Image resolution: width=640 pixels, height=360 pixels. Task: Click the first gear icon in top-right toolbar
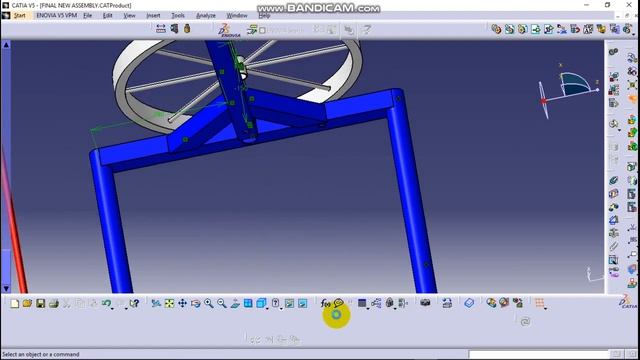pos(496,29)
